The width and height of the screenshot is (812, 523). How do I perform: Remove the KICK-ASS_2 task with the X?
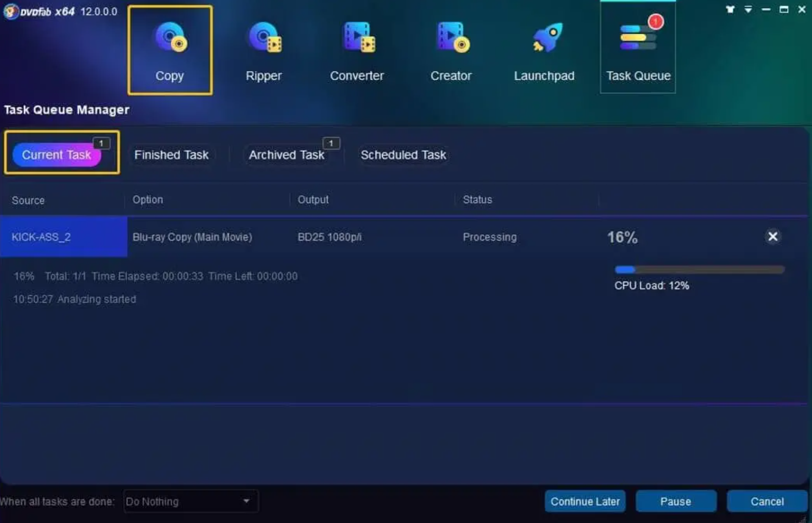pyautogui.click(x=773, y=237)
